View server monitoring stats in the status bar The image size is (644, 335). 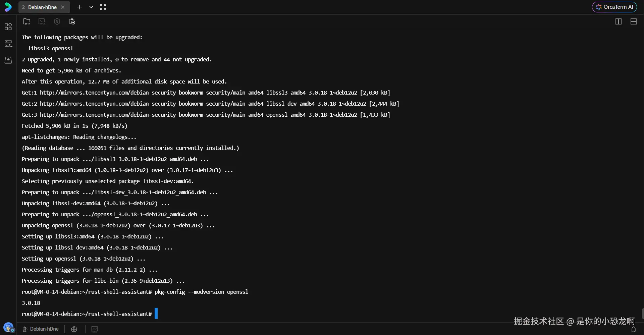tap(94, 329)
